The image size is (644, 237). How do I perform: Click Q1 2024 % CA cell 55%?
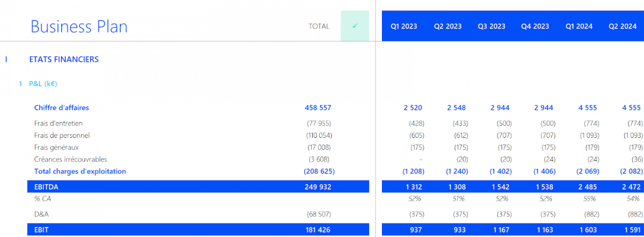(x=589, y=199)
